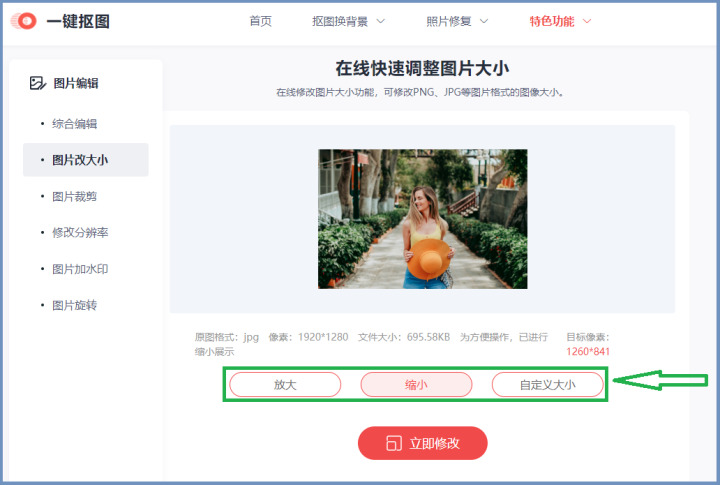The width and height of the screenshot is (720, 485).
Task: Select 图片旋转 in the sidebar
Action: [74, 305]
